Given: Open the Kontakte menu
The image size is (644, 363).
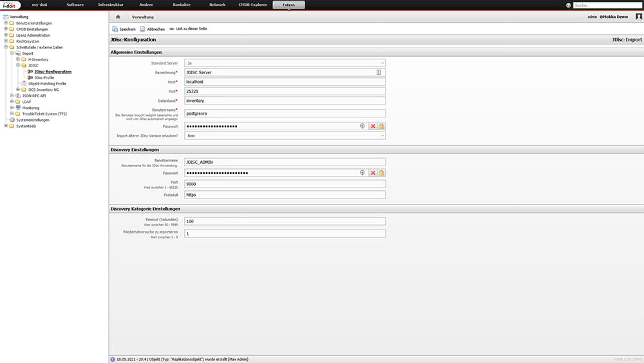Looking at the screenshot, I should [182, 5].
